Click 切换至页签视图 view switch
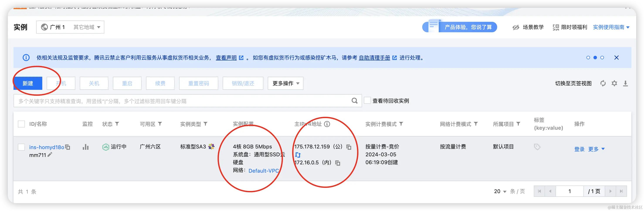Viewport: 644px width, 211px height. click(x=573, y=83)
